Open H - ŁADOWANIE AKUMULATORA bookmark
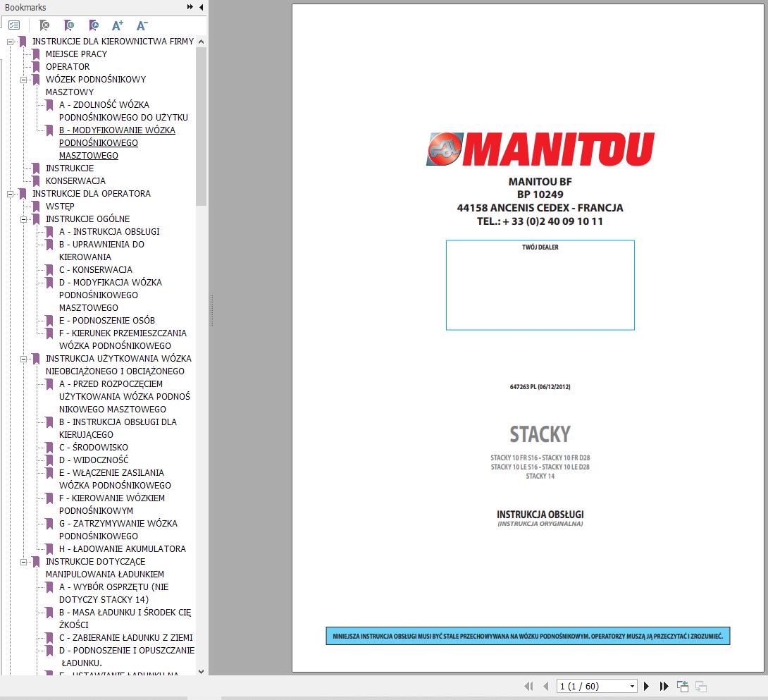Viewport: 768px width, 700px height. [x=123, y=549]
